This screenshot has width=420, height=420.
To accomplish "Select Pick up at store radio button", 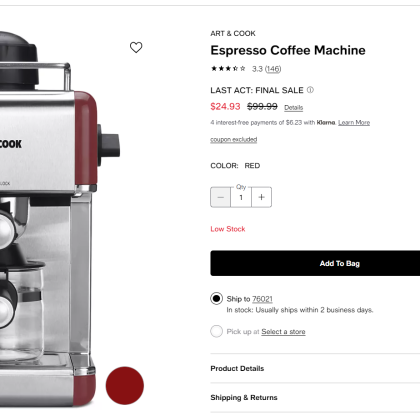I will 216,331.
